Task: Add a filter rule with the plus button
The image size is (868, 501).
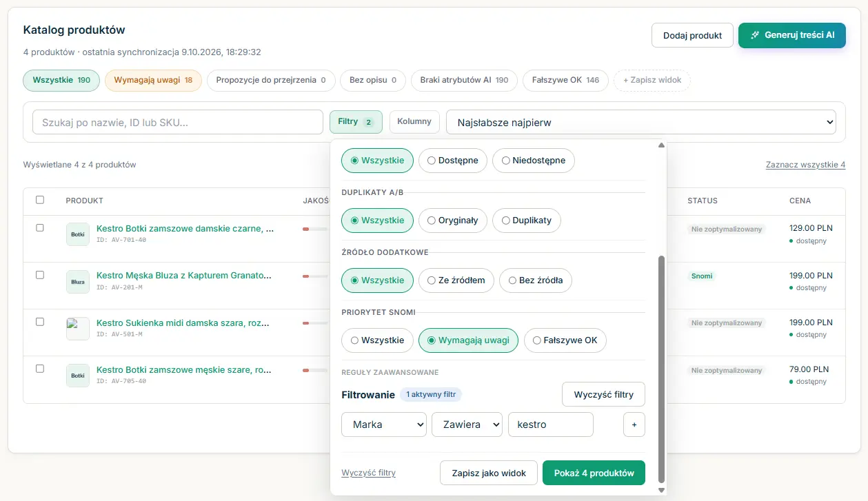Action: tap(634, 425)
